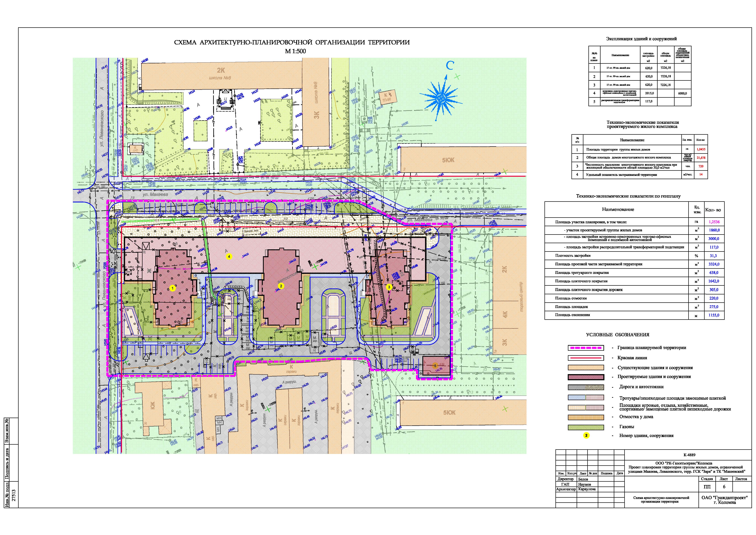Screen dimensions: 756x535
Task: Click the heading 'Технико-экономические показатели по генплану'
Action: coord(628,196)
